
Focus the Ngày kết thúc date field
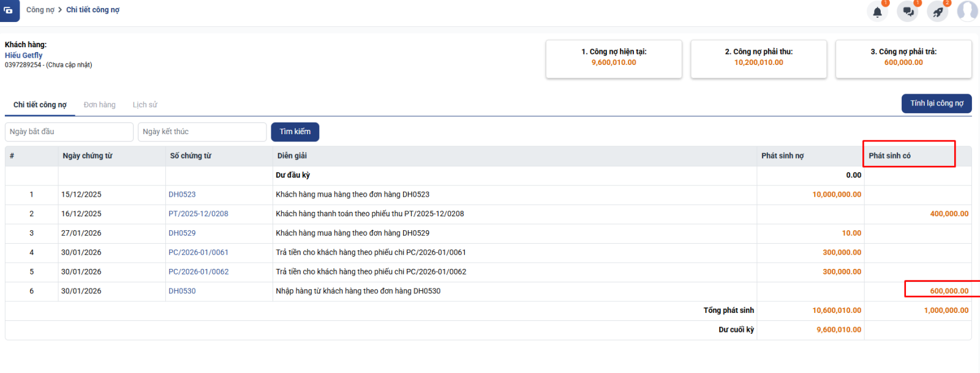(x=202, y=132)
